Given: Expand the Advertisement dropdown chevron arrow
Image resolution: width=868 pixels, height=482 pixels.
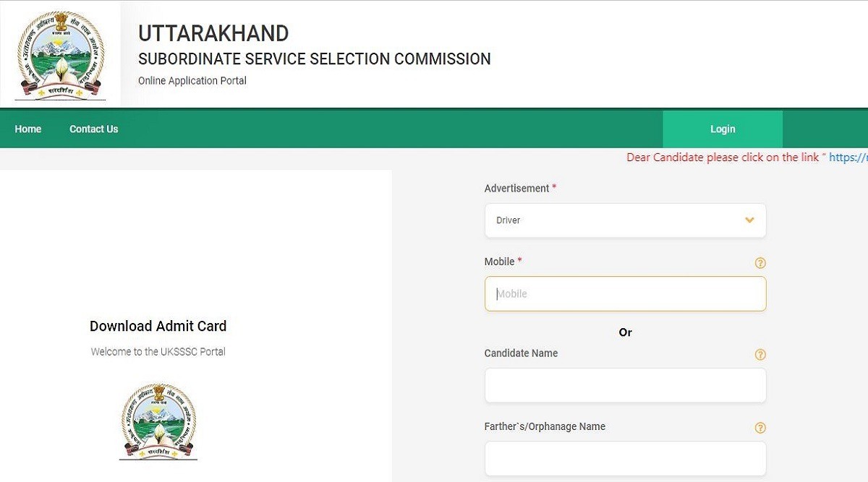Looking at the screenshot, I should point(749,220).
